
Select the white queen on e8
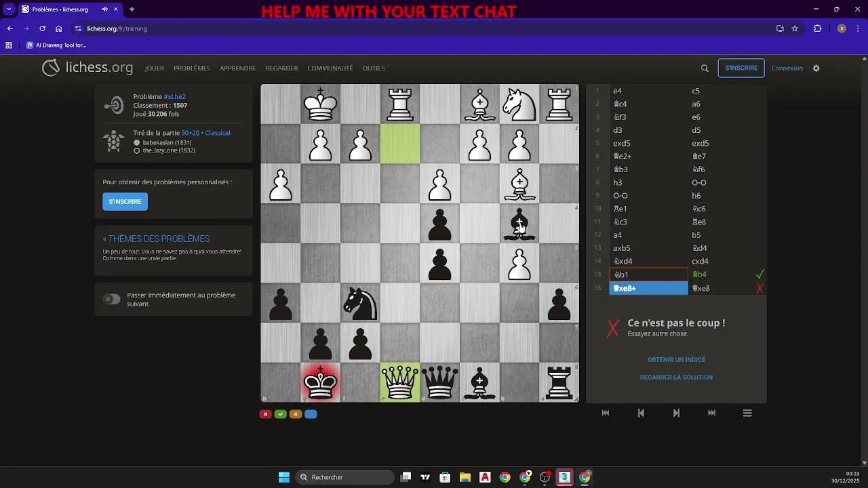(400, 382)
